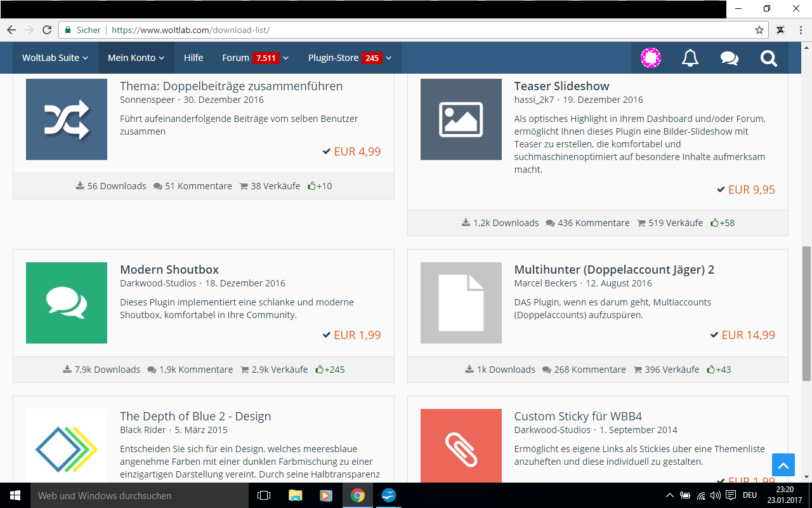
Task: Click the scroll-to-top arrow button
Action: [783, 465]
